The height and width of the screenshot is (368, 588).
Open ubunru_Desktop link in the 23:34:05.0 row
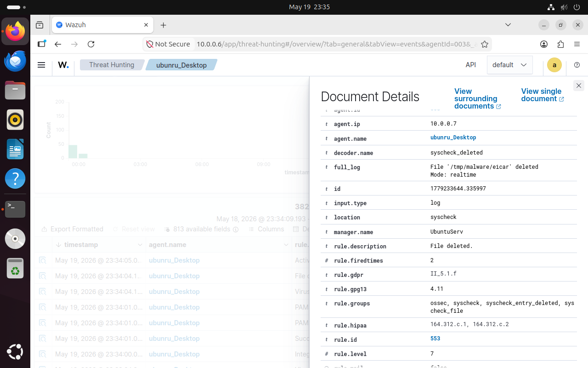pyautogui.click(x=174, y=260)
